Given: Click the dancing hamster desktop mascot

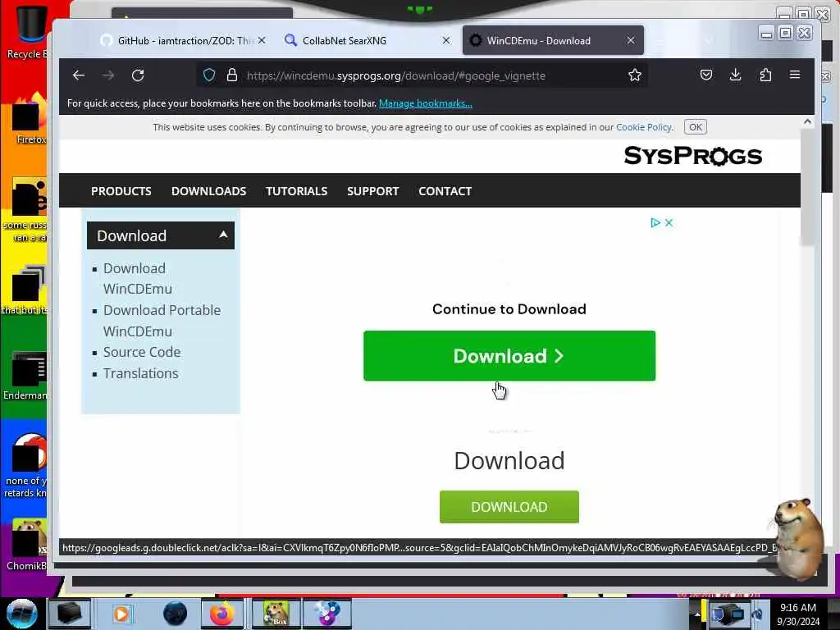Looking at the screenshot, I should click(x=797, y=538).
